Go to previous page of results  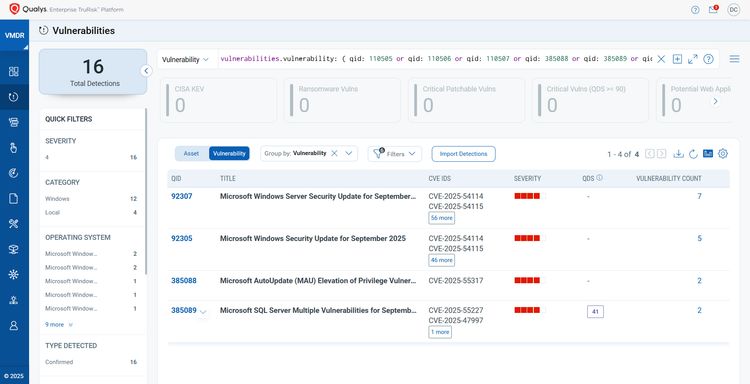(x=650, y=154)
